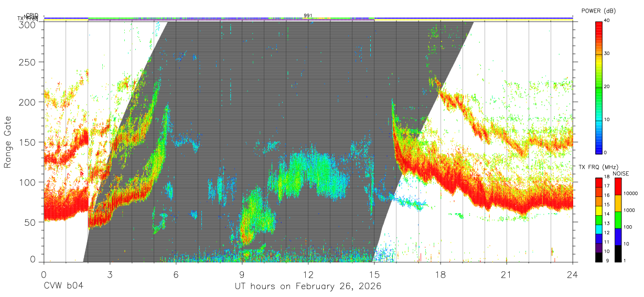Click the '150' range gate tick label
The width and height of the screenshot is (644, 297).
tap(28, 142)
